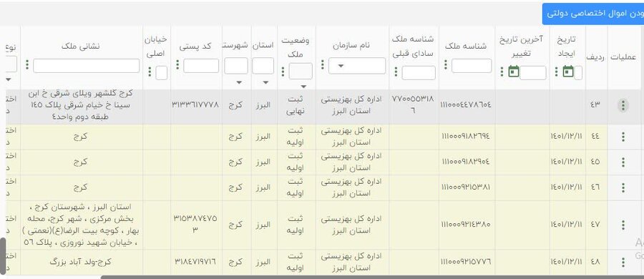Screen dimensions: 644x279
Task: Open filter options for the نشانی ملک column
Action: pyautogui.click(x=27, y=64)
